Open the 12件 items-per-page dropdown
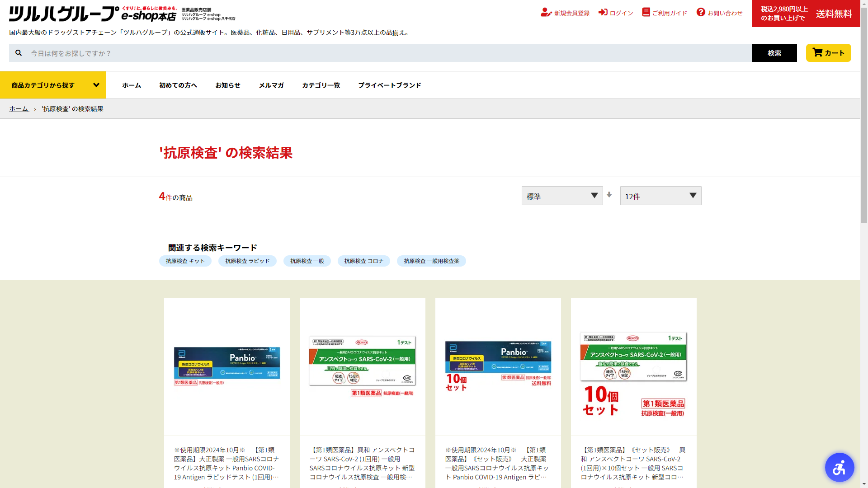 click(660, 196)
